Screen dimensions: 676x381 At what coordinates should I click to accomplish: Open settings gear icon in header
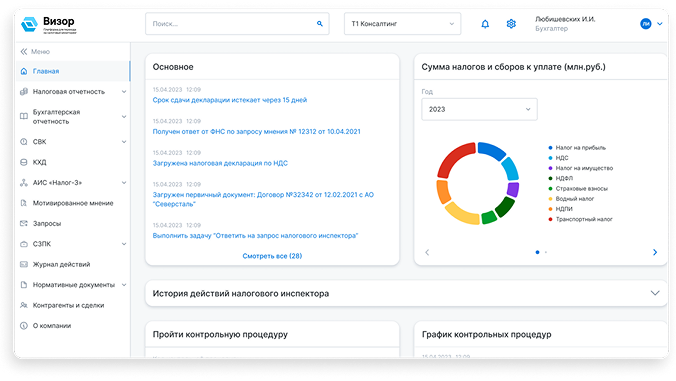point(511,24)
